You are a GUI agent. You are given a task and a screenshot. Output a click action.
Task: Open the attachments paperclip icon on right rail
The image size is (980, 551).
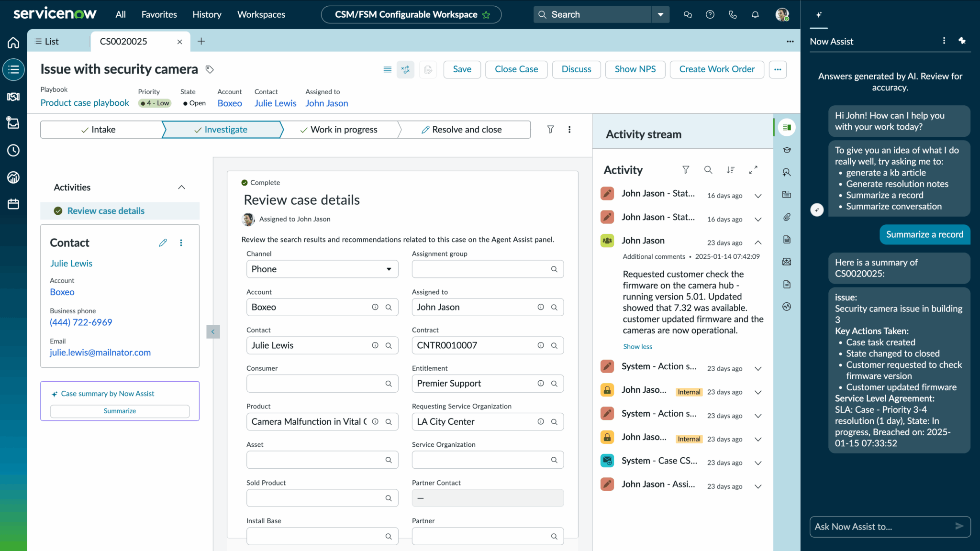(787, 217)
